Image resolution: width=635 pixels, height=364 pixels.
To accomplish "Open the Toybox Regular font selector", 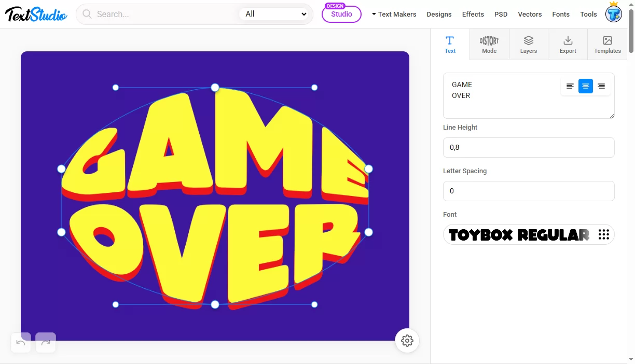I will [529, 234].
